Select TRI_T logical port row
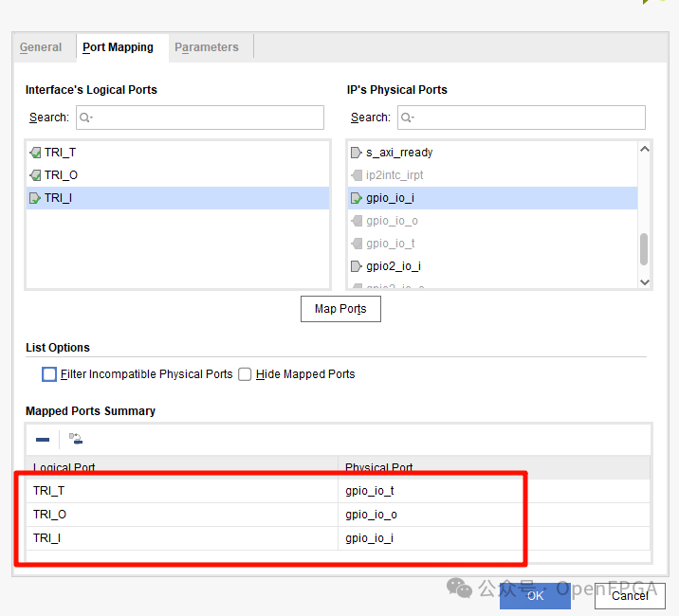 click(177, 153)
